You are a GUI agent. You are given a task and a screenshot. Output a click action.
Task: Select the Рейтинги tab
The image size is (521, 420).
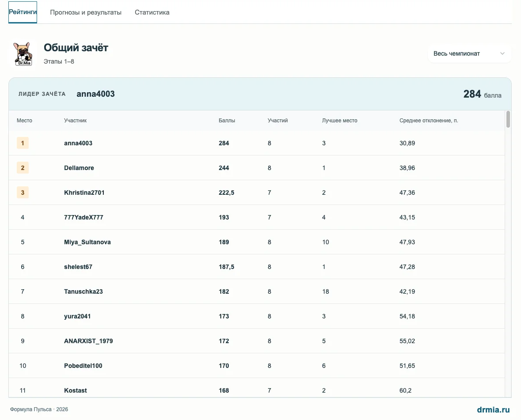pyautogui.click(x=23, y=12)
